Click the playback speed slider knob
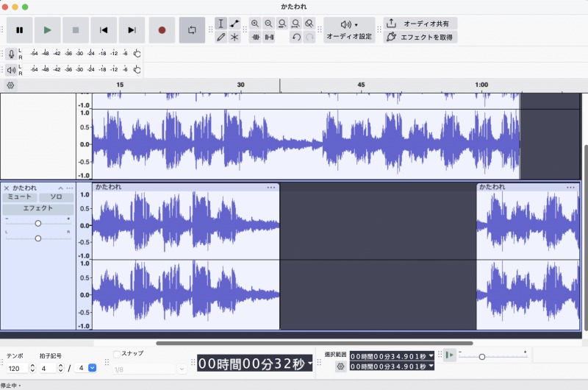 pyautogui.click(x=482, y=357)
